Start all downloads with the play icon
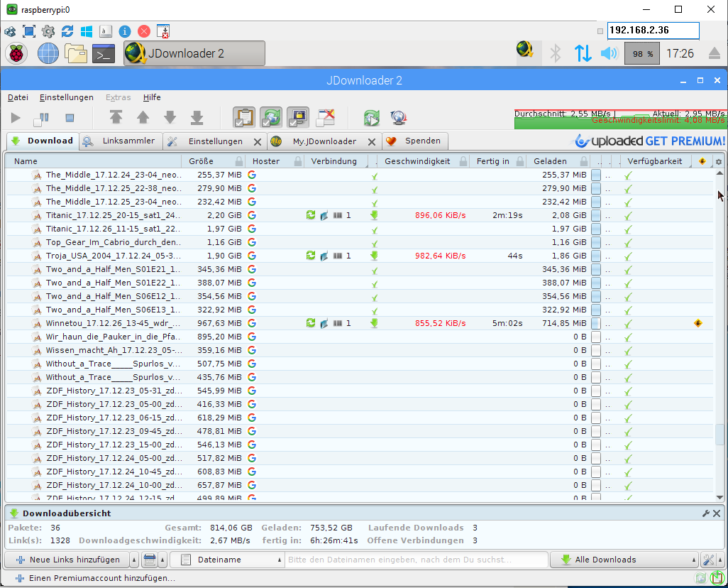Image resolution: width=728 pixels, height=588 pixels. pos(15,118)
